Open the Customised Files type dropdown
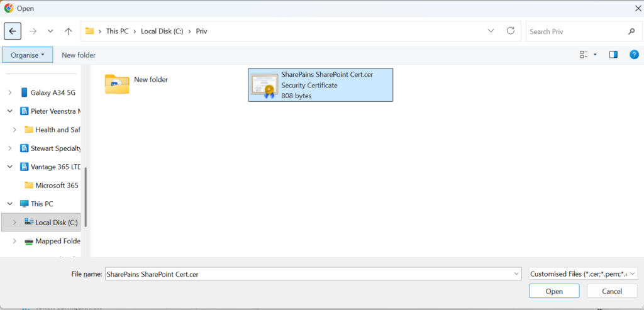 [x=583, y=274]
